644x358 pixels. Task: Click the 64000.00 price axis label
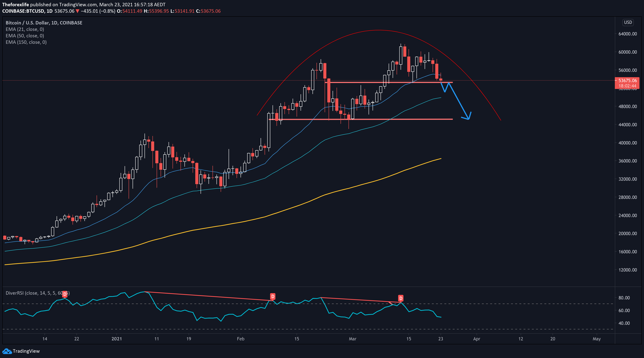point(628,34)
